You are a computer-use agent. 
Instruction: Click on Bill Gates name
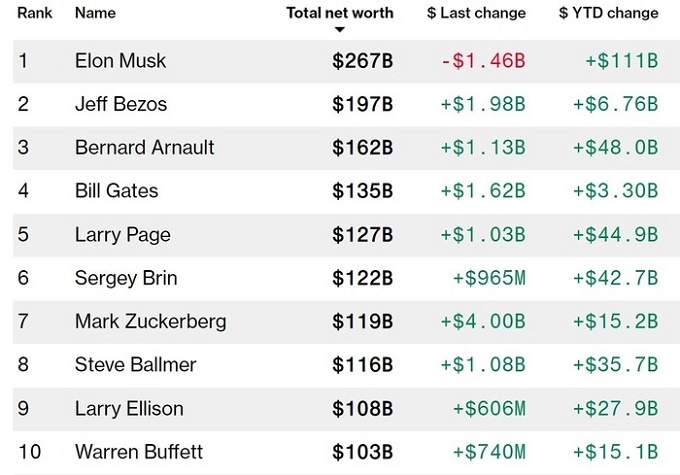[116, 191]
